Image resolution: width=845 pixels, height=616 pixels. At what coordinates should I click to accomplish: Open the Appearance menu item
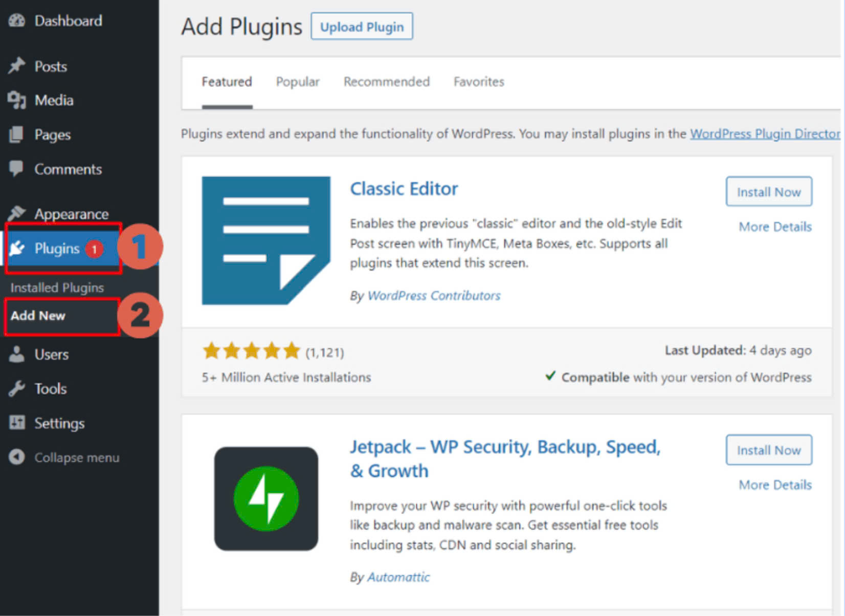point(71,214)
